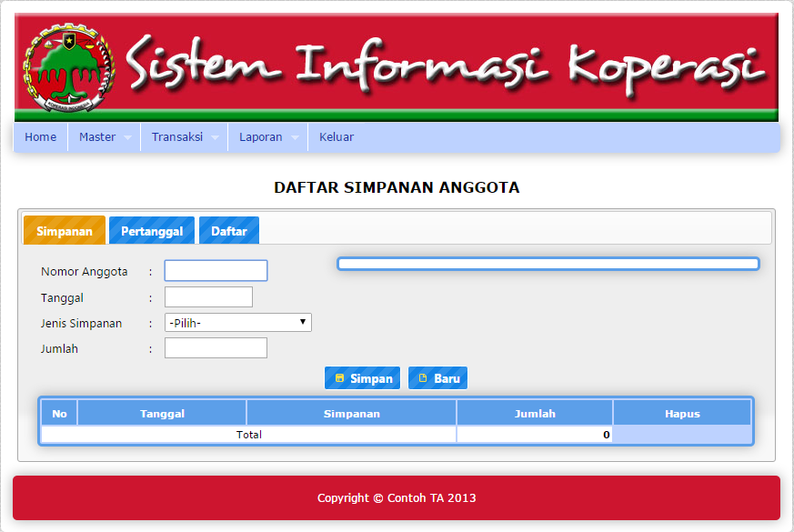Focus the Nomor Anggota input field
794x532 pixels.
pos(216,271)
